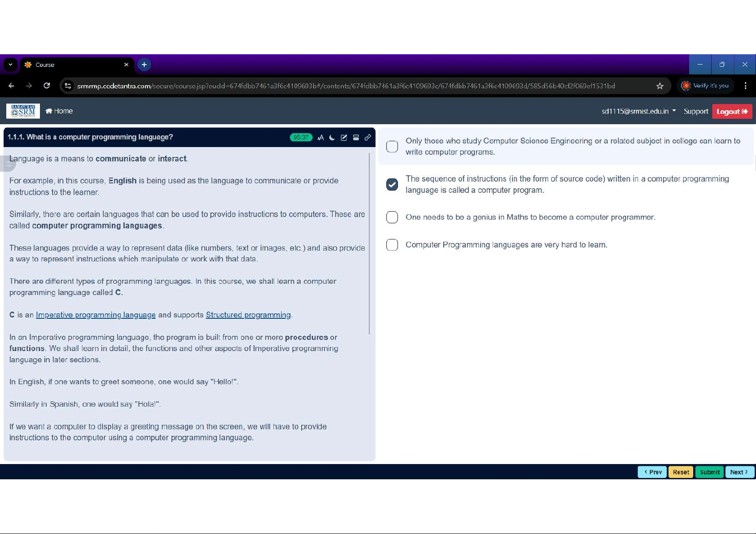Viewport: 756px width, 534px height.
Task: Check the 'genius in Maths' option
Action: 392,217
